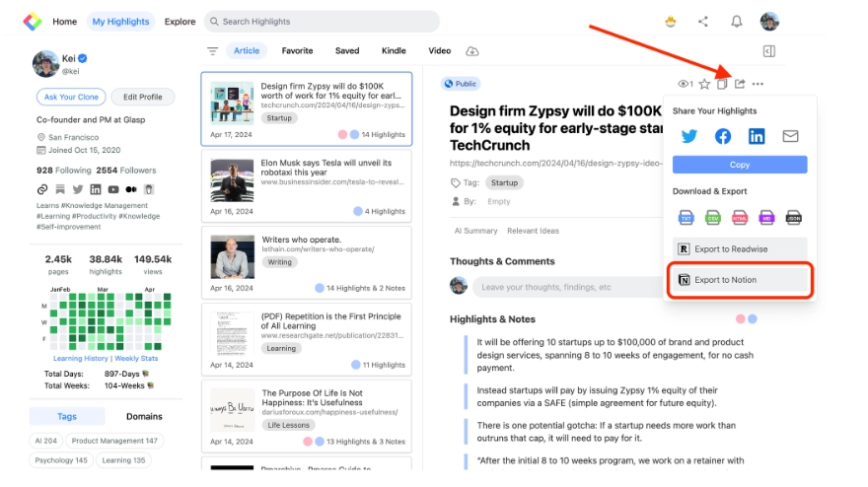Select Export to Notion
The height and width of the screenshot is (487, 868).
[x=740, y=280]
